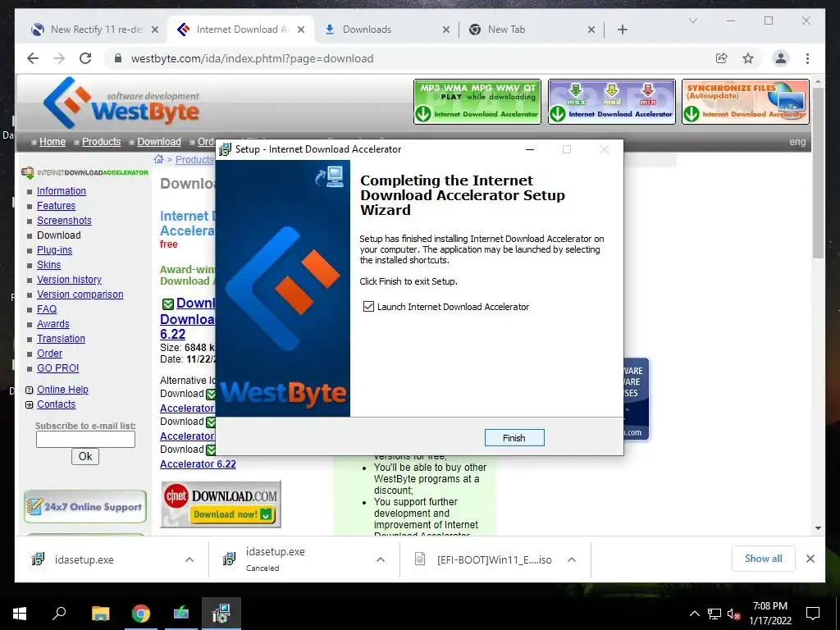Expand options for first idasetup.exe download

189,559
